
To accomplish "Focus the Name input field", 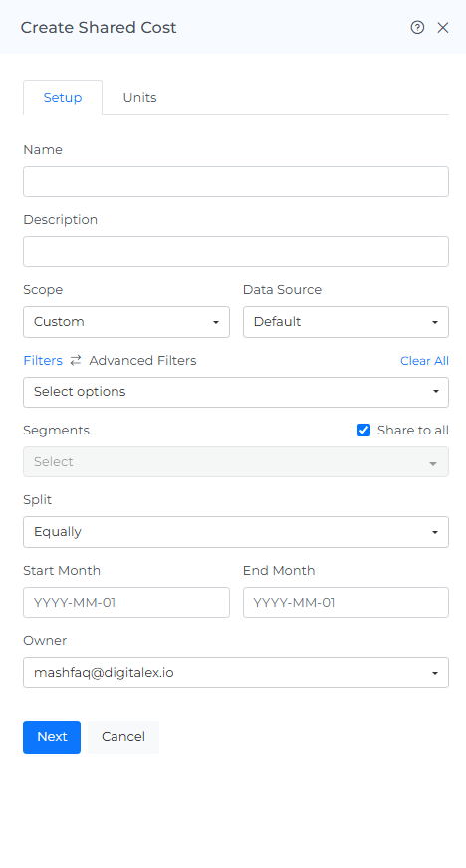I will (x=235, y=181).
